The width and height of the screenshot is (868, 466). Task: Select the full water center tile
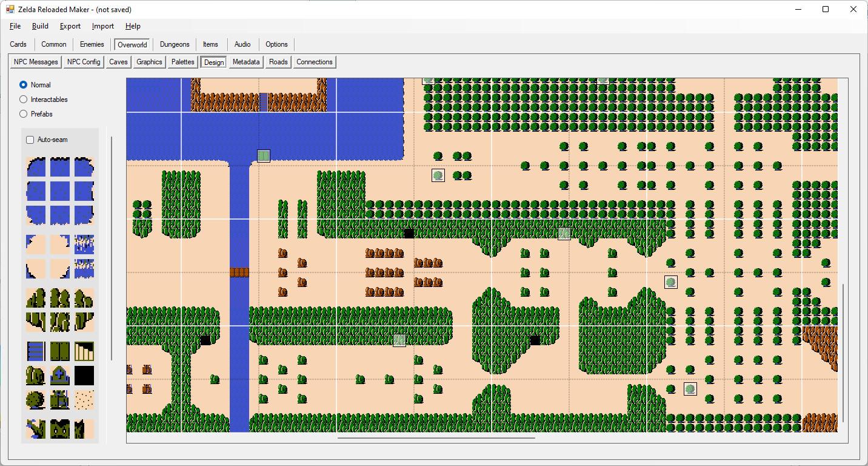click(x=60, y=191)
